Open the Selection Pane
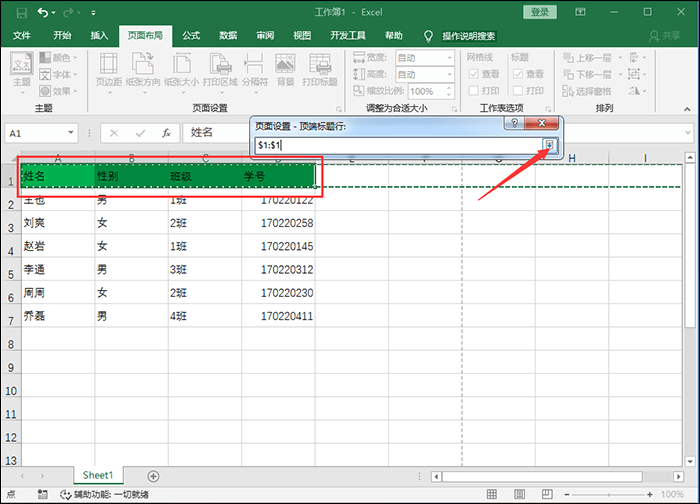 (587, 91)
